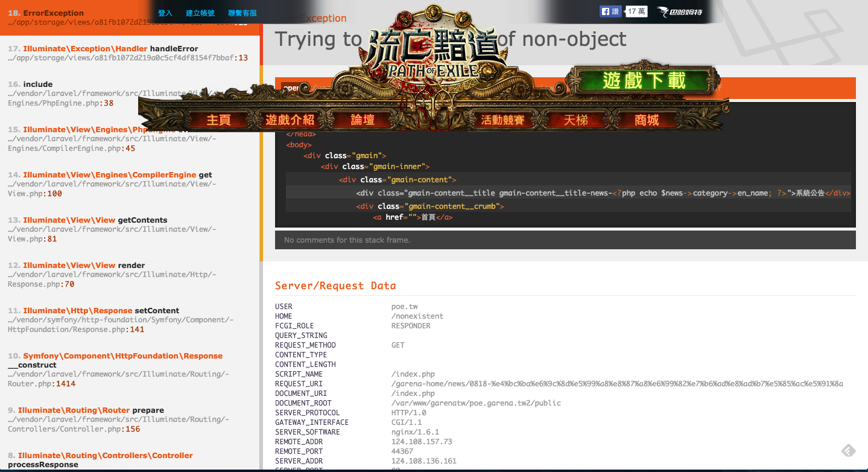Open the 天梯 ladder menu item

[575, 120]
